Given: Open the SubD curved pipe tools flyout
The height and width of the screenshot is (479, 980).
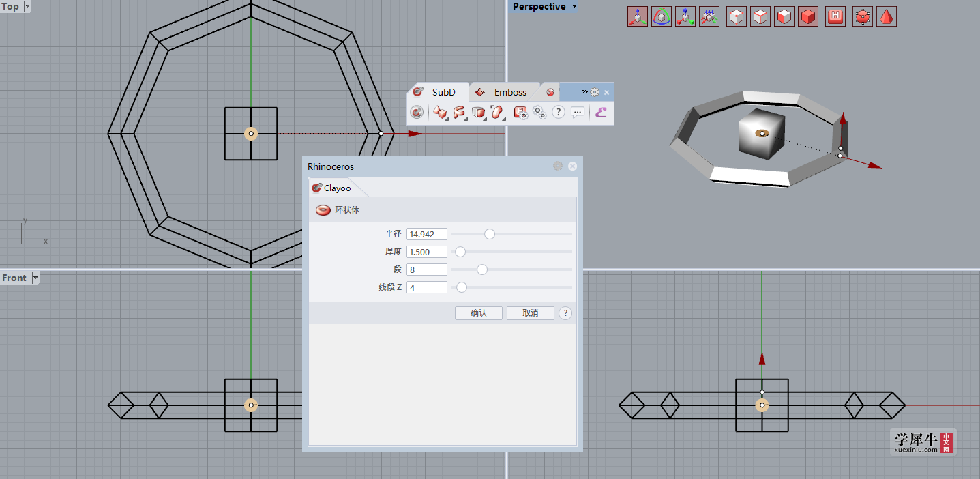Looking at the screenshot, I should pyautogui.click(x=459, y=112).
